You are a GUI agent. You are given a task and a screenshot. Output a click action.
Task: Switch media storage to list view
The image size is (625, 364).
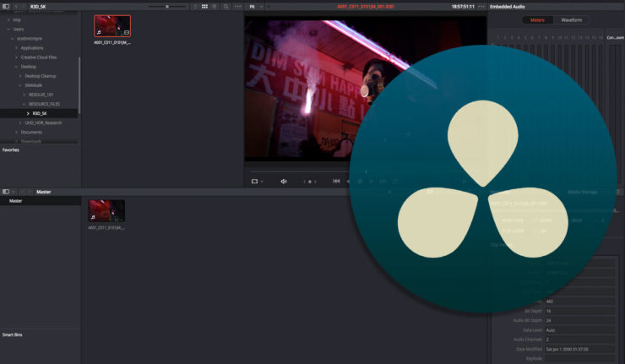pyautogui.click(x=214, y=7)
